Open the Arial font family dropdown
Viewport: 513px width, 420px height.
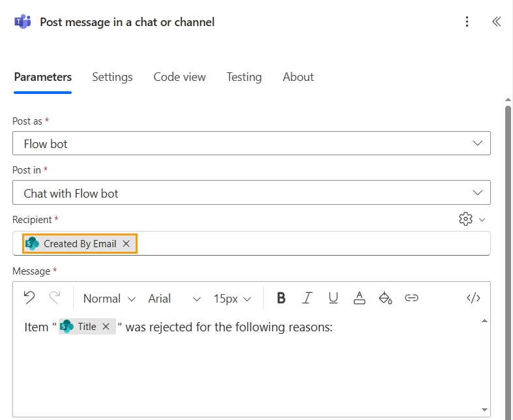(x=174, y=299)
